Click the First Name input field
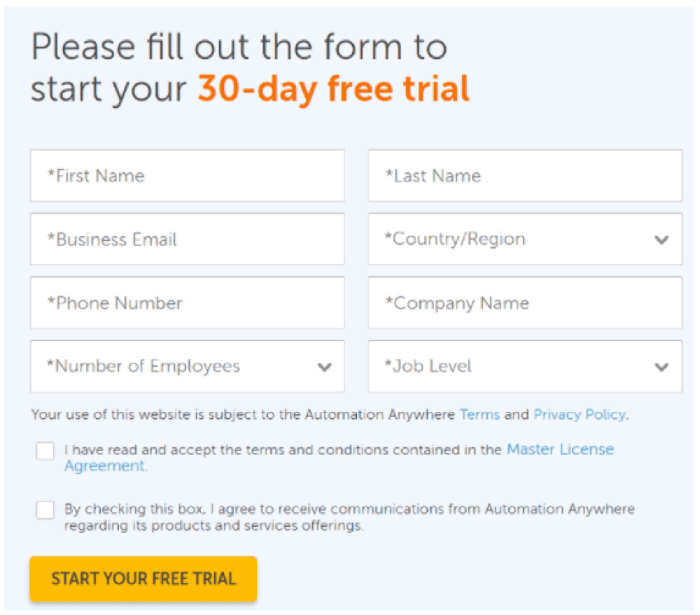The width and height of the screenshot is (700, 615). point(187,176)
